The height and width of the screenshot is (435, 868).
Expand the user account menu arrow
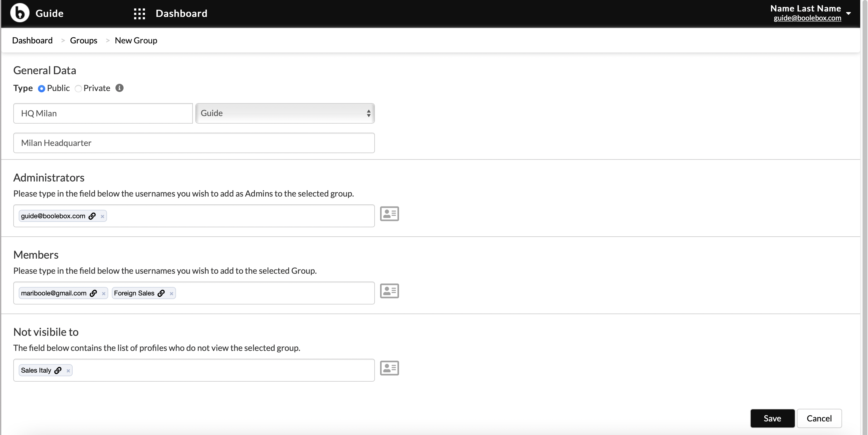[848, 14]
